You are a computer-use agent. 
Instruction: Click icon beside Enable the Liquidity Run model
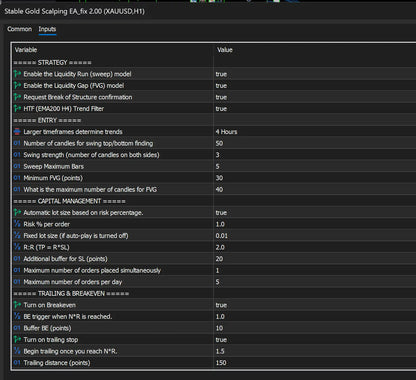(x=17, y=74)
